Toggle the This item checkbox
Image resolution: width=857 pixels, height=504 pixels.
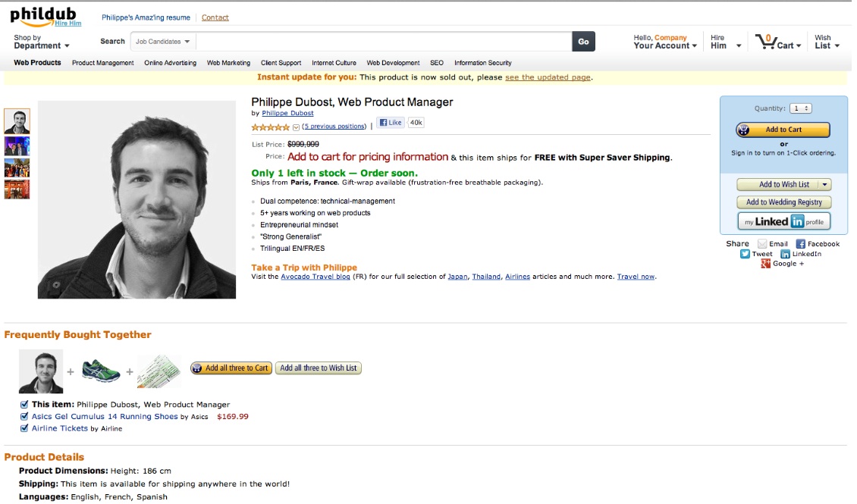click(x=24, y=405)
